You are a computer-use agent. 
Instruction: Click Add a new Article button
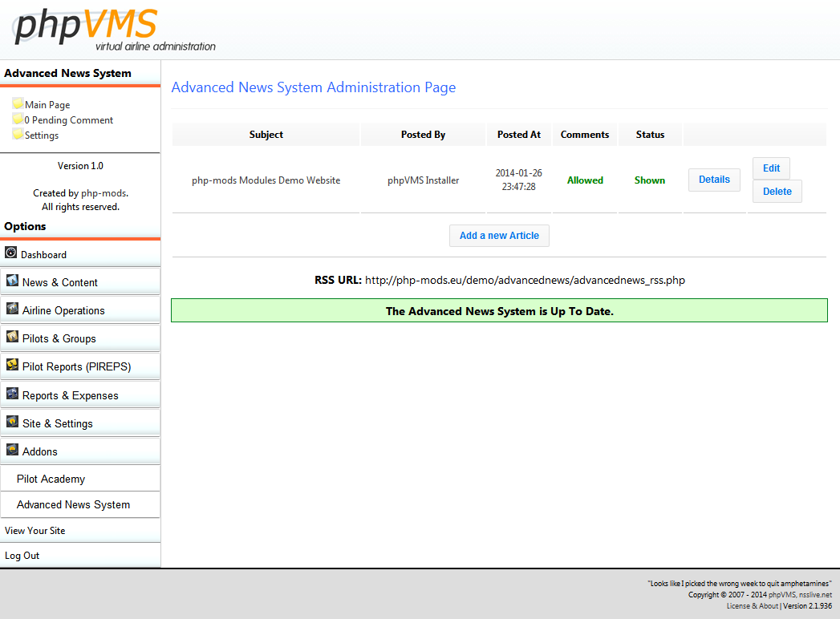[x=499, y=236]
